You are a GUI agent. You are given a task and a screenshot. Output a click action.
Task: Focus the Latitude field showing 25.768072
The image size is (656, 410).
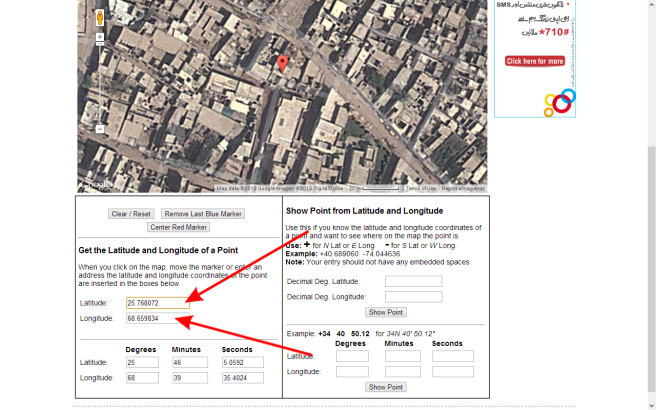tap(157, 302)
